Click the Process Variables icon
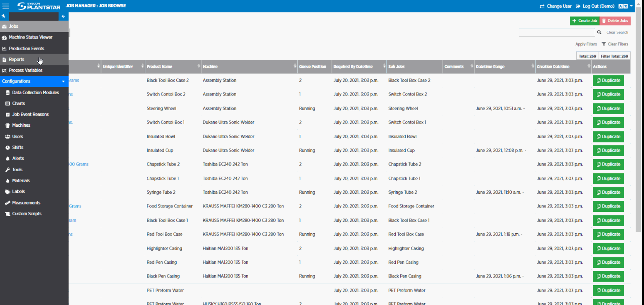Image resolution: width=644 pixels, height=305 pixels. tap(4, 70)
